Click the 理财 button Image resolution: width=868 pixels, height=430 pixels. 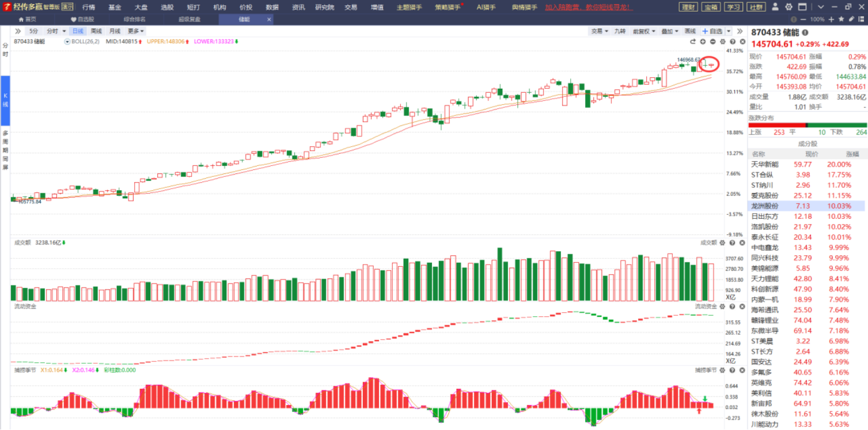(x=689, y=7)
